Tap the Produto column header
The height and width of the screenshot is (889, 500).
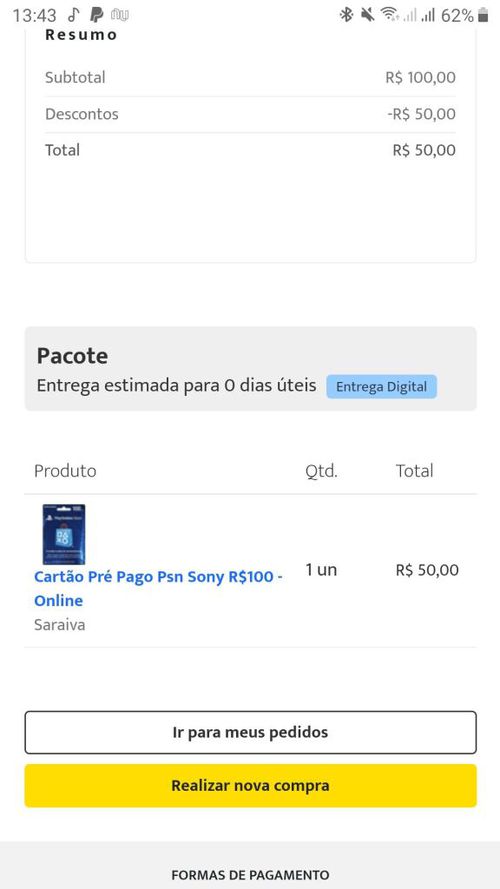(65, 471)
